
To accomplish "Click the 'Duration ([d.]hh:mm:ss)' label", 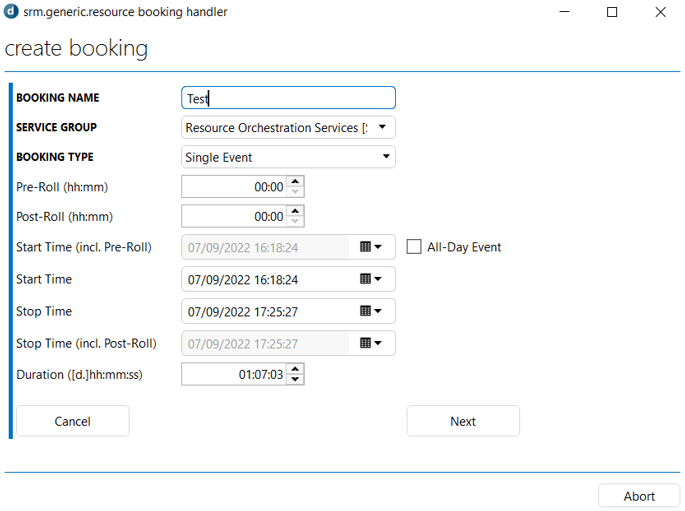I will click(79, 375).
